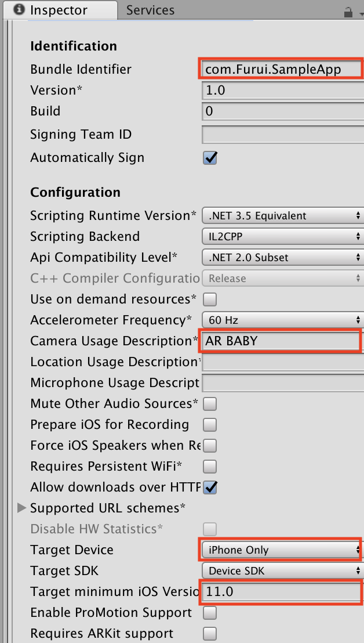Viewport: 364px width, 643px height.
Task: Click the Bundle Identifier text field
Action: pyautogui.click(x=281, y=70)
